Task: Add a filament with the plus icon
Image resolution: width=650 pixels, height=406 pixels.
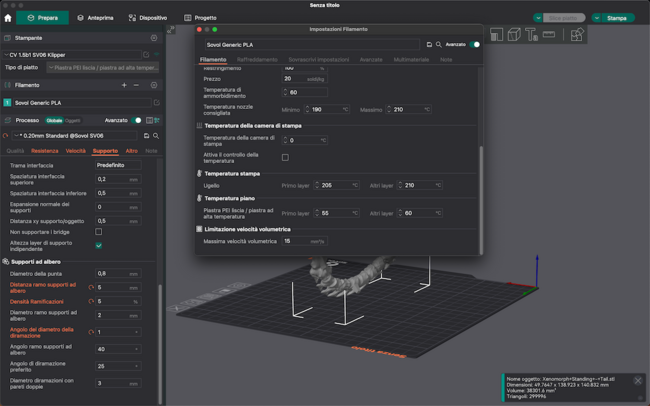Action: tap(124, 85)
